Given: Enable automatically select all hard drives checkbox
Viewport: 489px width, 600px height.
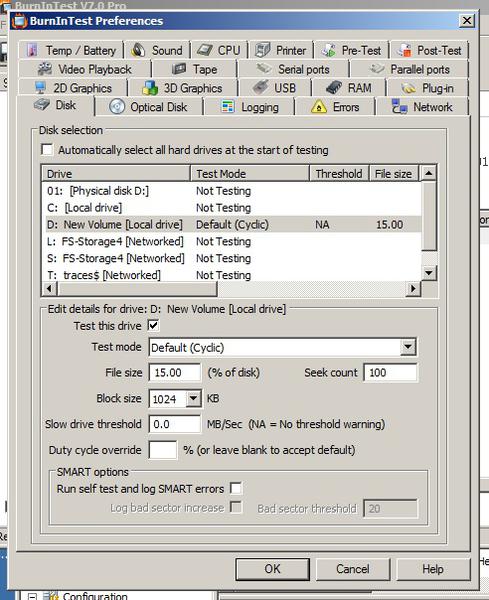Looking at the screenshot, I should (x=47, y=150).
